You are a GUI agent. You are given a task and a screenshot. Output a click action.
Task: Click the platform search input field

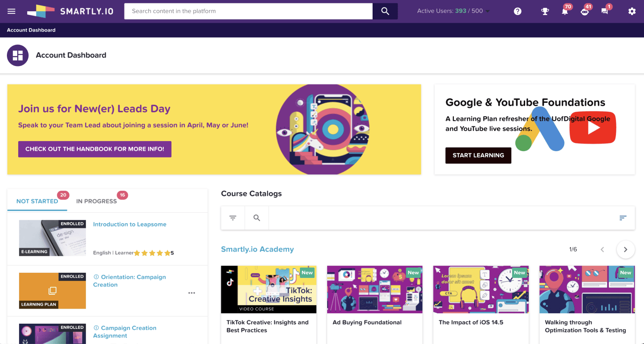pyautogui.click(x=249, y=11)
